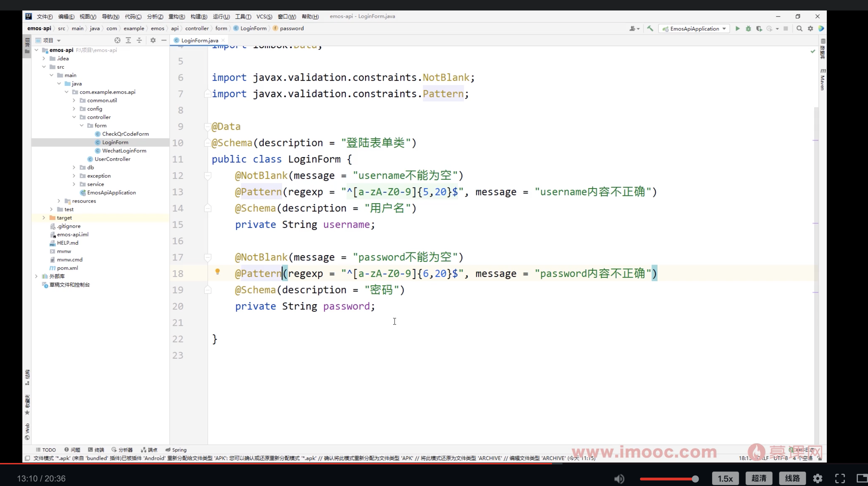The image size is (868, 486).
Task: Mute the video volume speaker icon
Action: (x=619, y=478)
